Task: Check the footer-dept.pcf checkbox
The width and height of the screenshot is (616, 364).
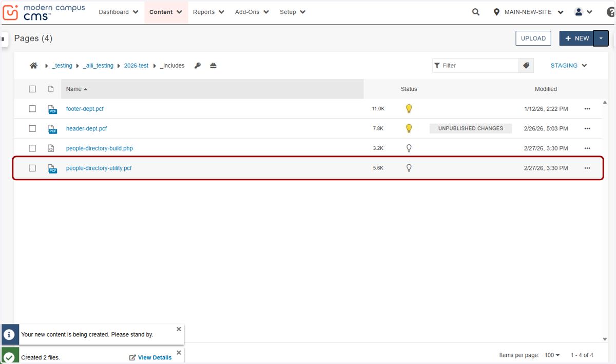Action: click(x=32, y=109)
